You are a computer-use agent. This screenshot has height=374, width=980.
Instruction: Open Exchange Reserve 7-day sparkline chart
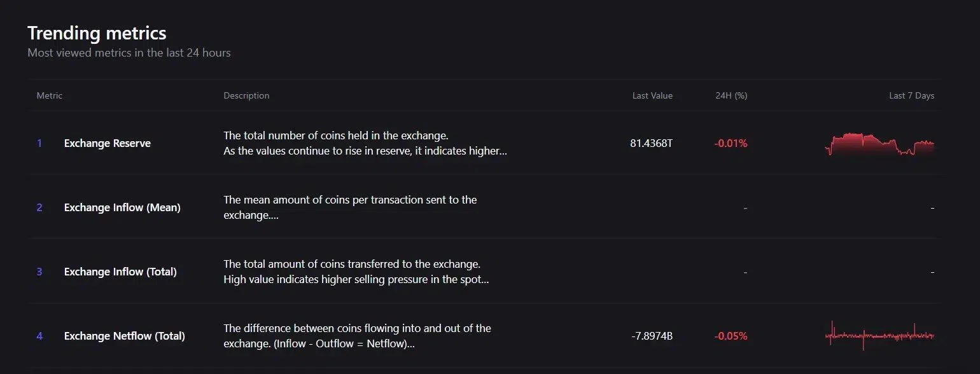click(880, 144)
